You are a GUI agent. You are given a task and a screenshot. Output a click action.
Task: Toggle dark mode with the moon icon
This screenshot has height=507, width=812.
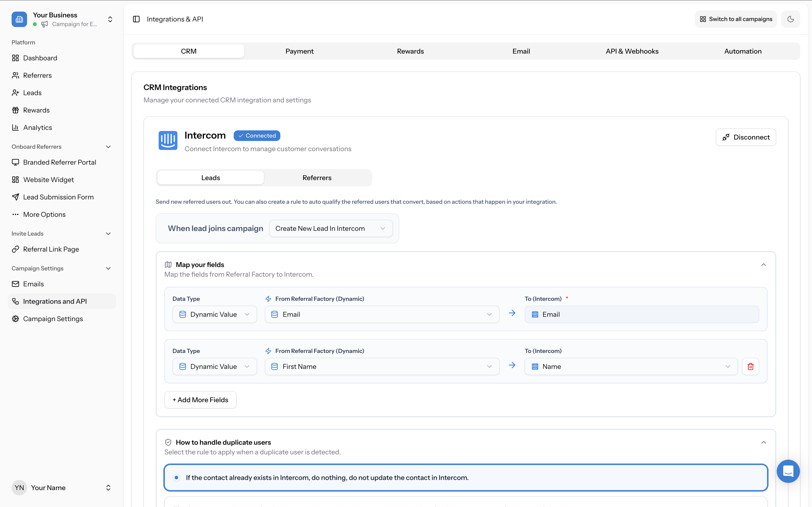click(791, 19)
